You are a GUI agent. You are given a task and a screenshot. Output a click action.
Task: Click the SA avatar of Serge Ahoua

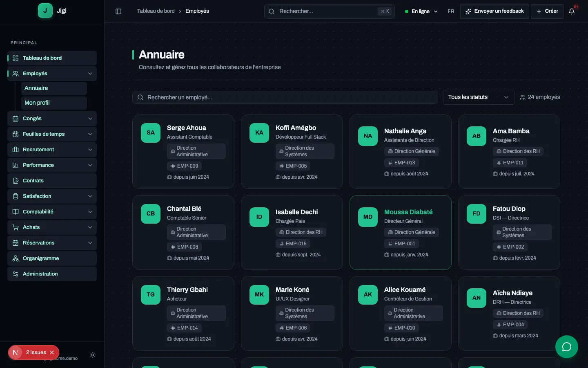[x=151, y=133]
